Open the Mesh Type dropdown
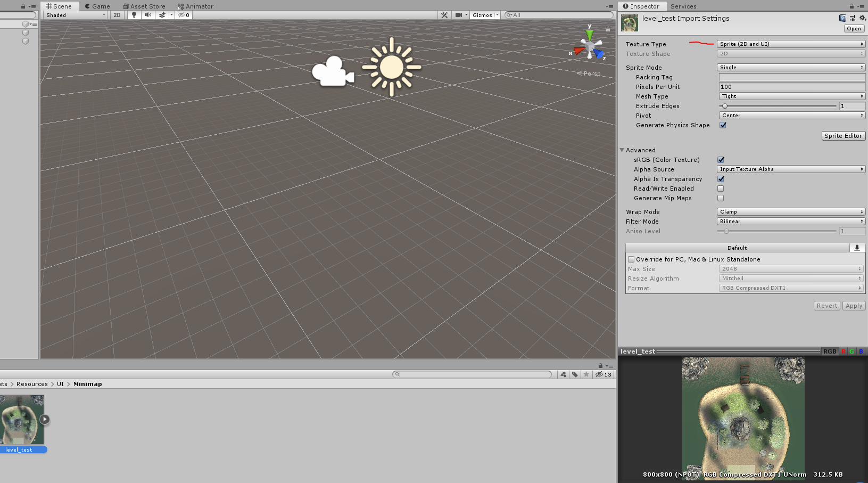 (x=792, y=96)
